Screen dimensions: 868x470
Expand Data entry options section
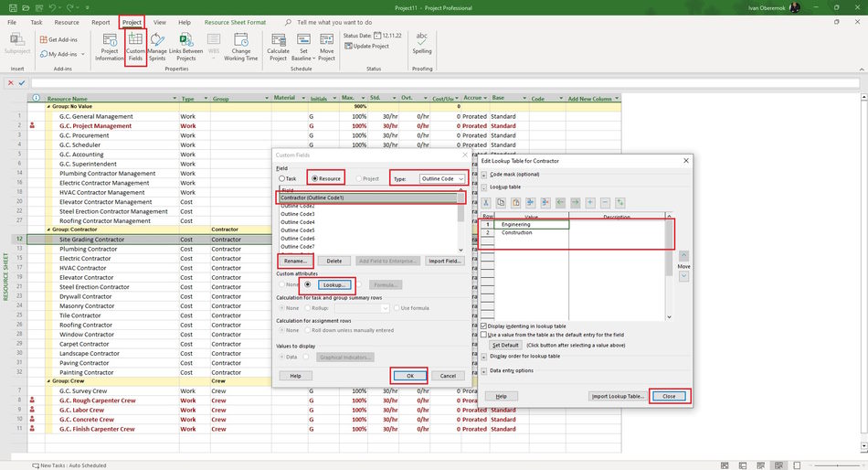point(484,371)
